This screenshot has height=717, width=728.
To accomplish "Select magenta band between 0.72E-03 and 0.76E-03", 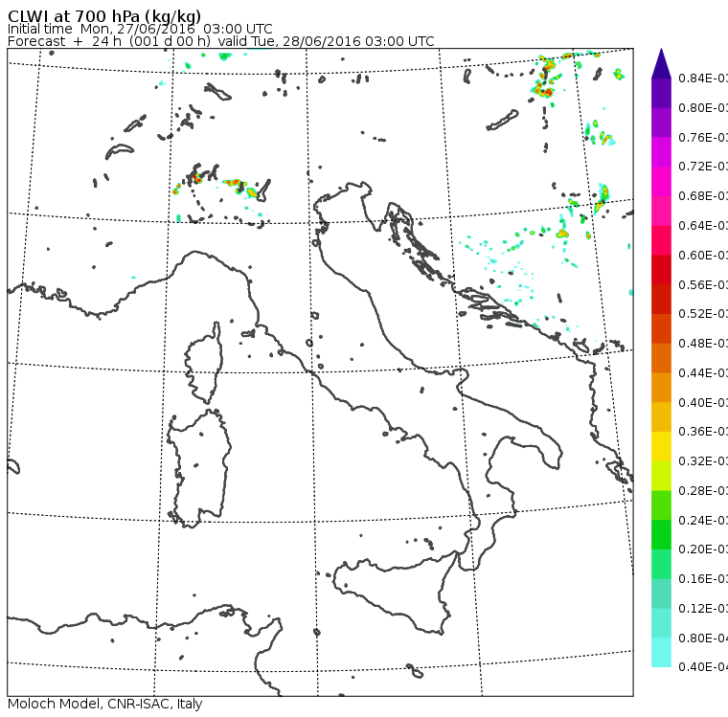I will [661, 152].
